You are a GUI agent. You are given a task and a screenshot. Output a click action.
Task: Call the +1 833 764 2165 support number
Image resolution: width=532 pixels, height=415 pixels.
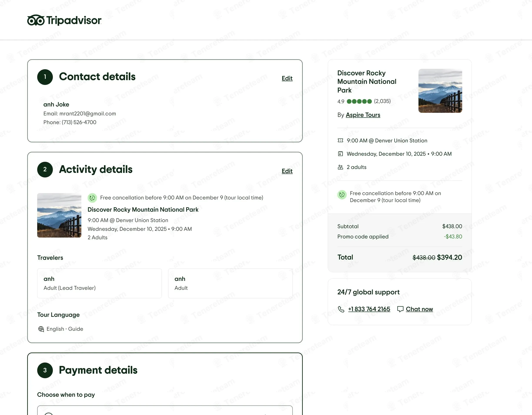coord(369,309)
